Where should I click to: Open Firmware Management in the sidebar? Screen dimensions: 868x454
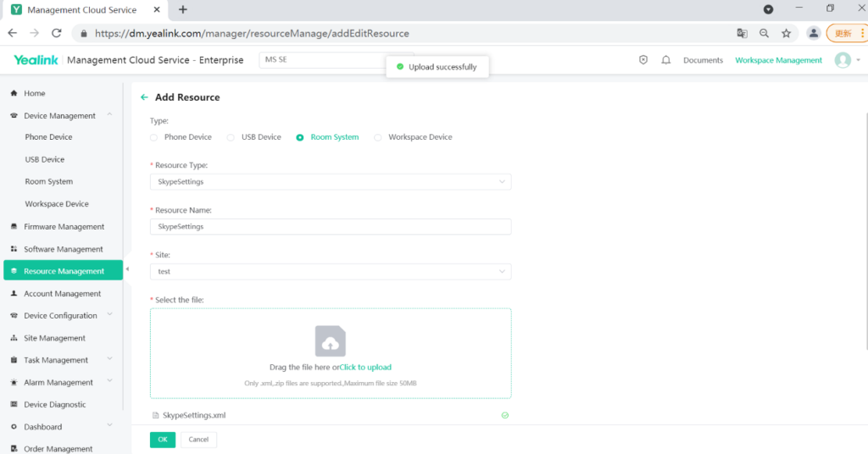coord(64,227)
